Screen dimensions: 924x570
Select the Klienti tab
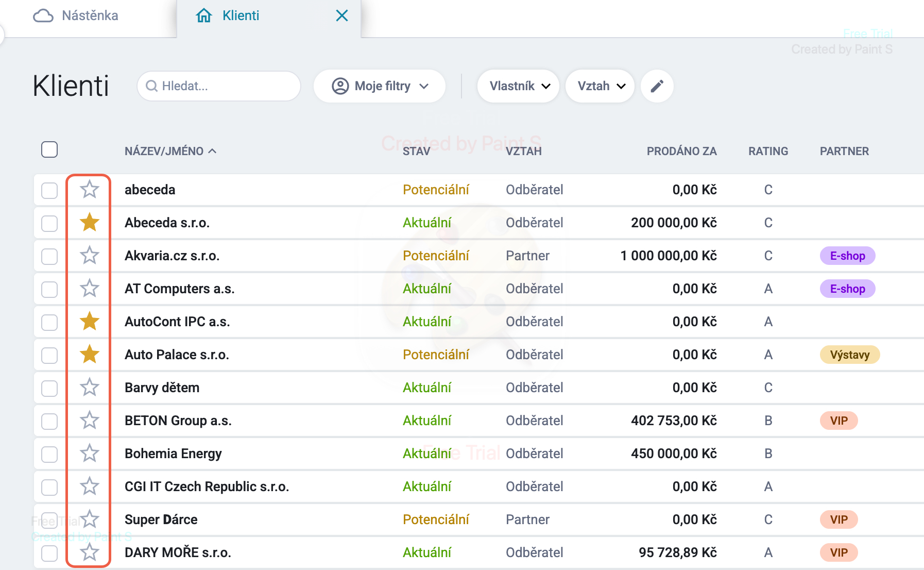(241, 15)
